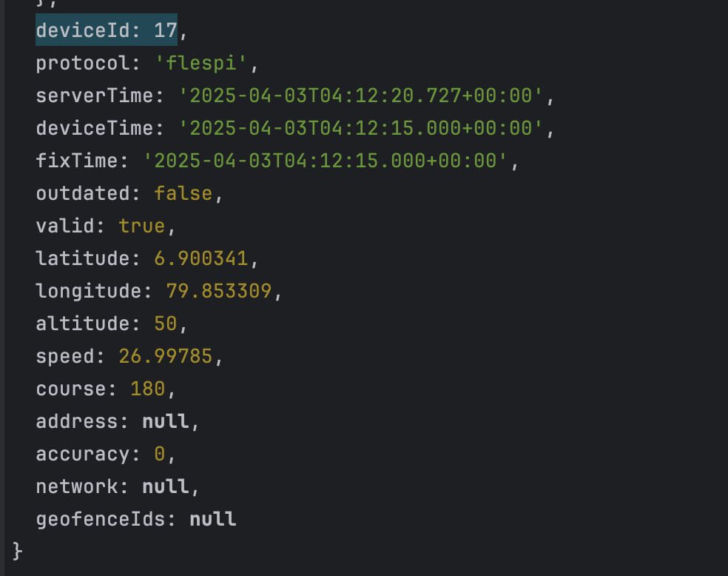Click the serverTime timestamp value
Screen dimensions: 728x576
pos(361,96)
